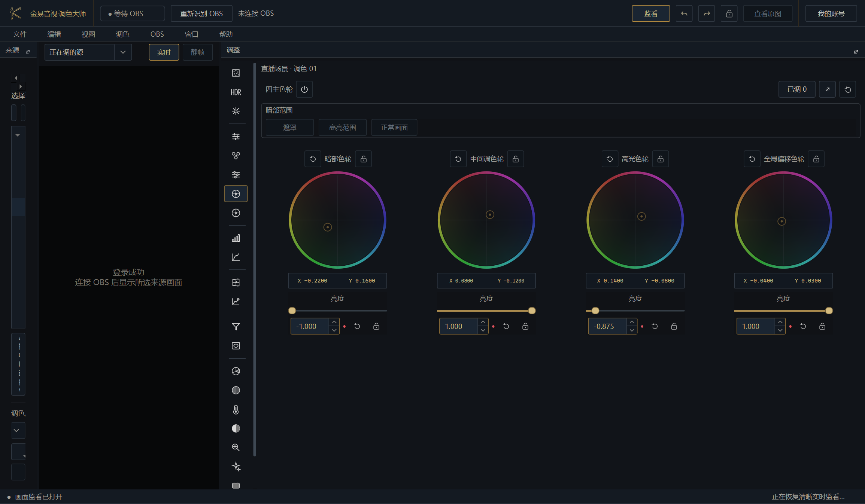Select the starburst exposure tool icon
The height and width of the screenshot is (504, 865).
pos(236,111)
